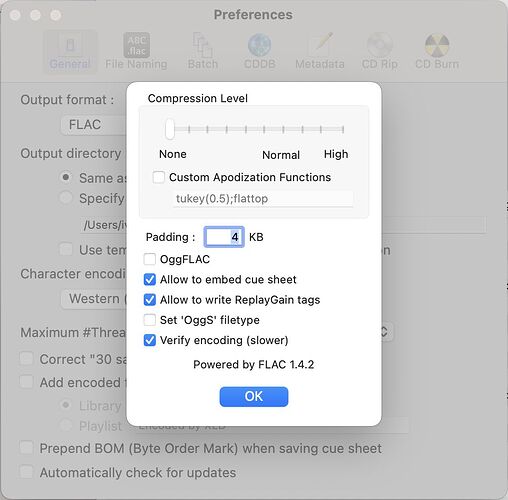This screenshot has height=500, width=508.
Task: Select the CD Rip disc icon
Action: [380, 44]
